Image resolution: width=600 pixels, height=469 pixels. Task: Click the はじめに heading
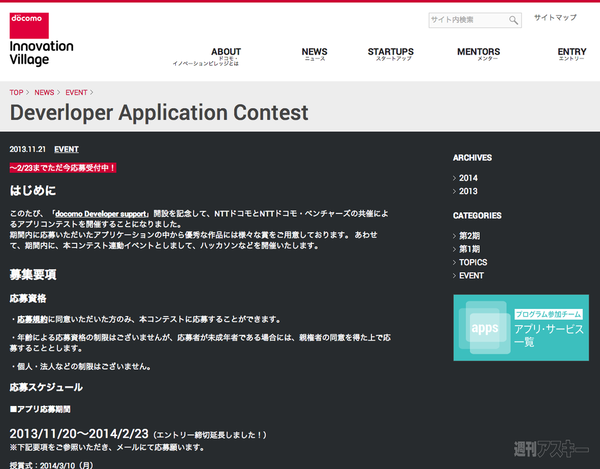[x=33, y=191]
